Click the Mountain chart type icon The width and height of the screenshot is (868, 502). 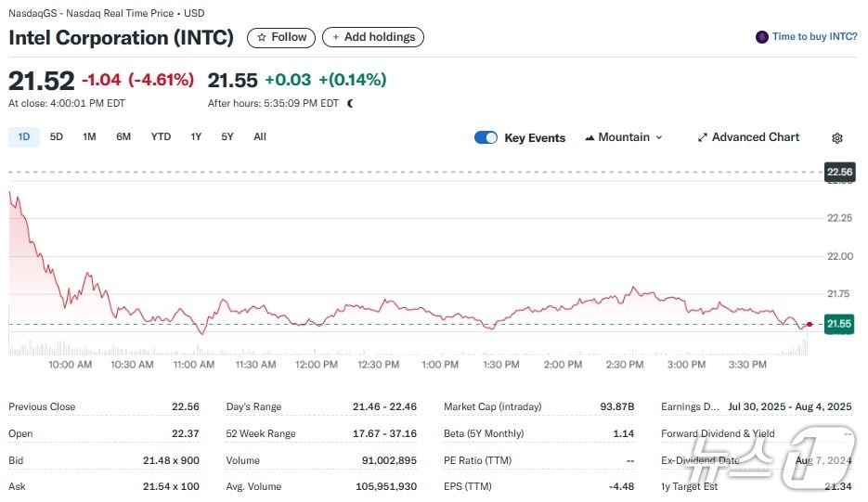(x=589, y=137)
